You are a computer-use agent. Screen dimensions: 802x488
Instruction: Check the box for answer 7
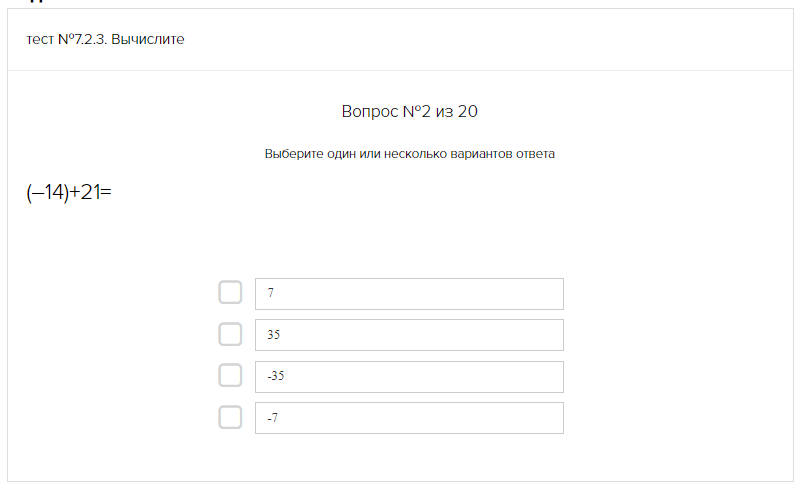coord(230,293)
